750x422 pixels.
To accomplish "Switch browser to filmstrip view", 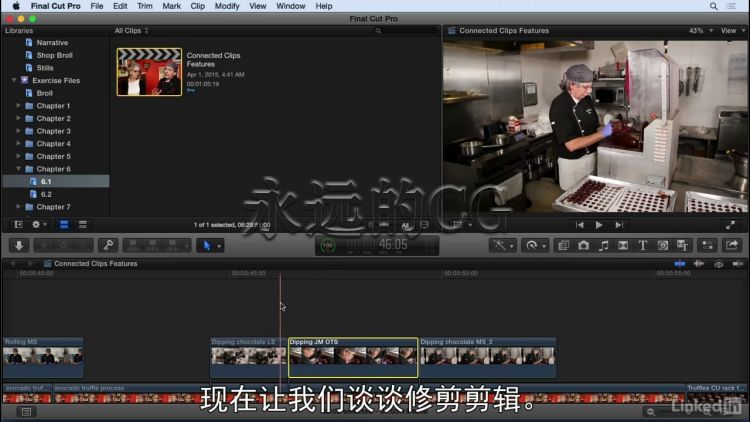I will 64,224.
